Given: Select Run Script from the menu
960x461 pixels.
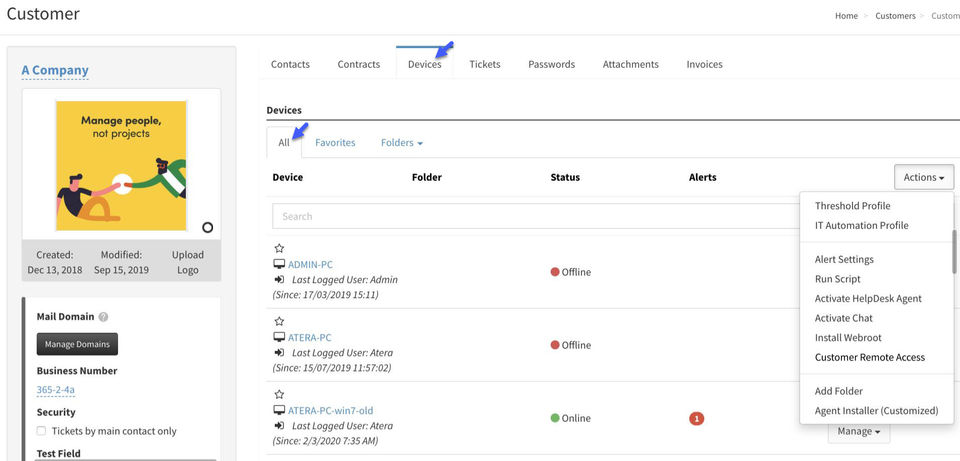Looking at the screenshot, I should click(x=838, y=279).
